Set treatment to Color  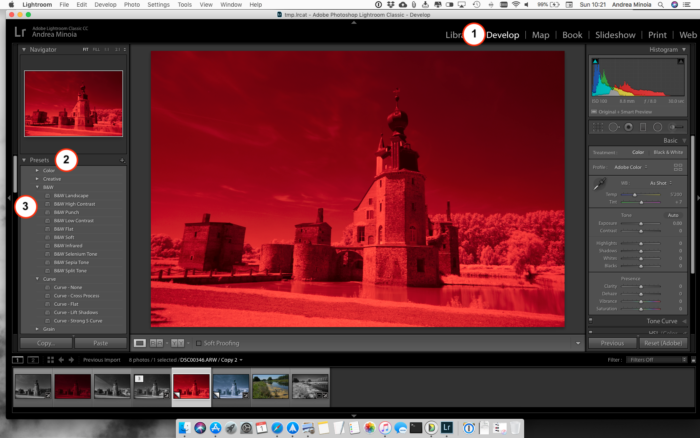pos(638,152)
